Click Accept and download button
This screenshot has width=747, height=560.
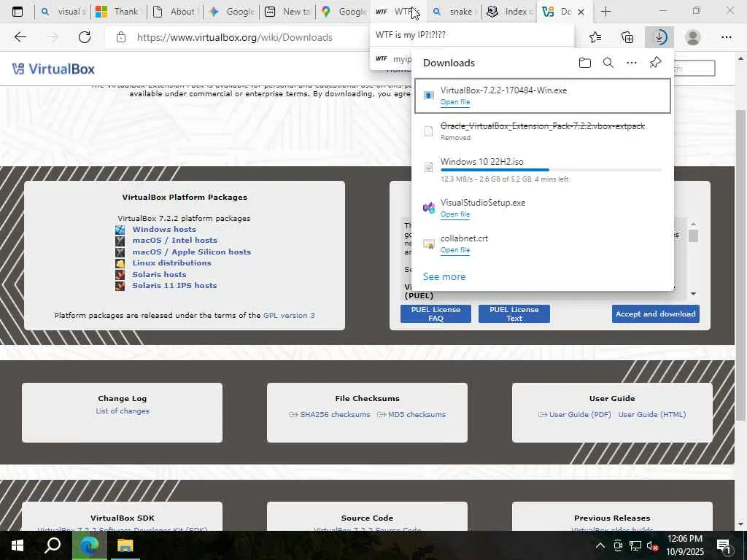656,314
